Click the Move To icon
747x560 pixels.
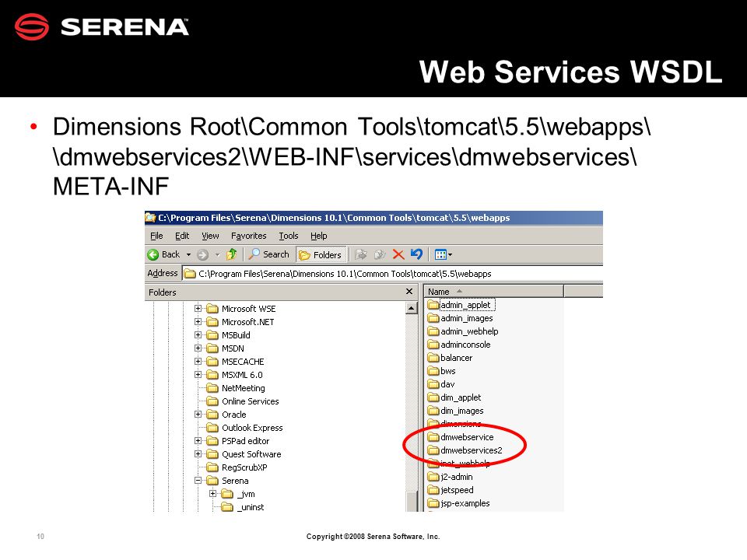coord(360,255)
